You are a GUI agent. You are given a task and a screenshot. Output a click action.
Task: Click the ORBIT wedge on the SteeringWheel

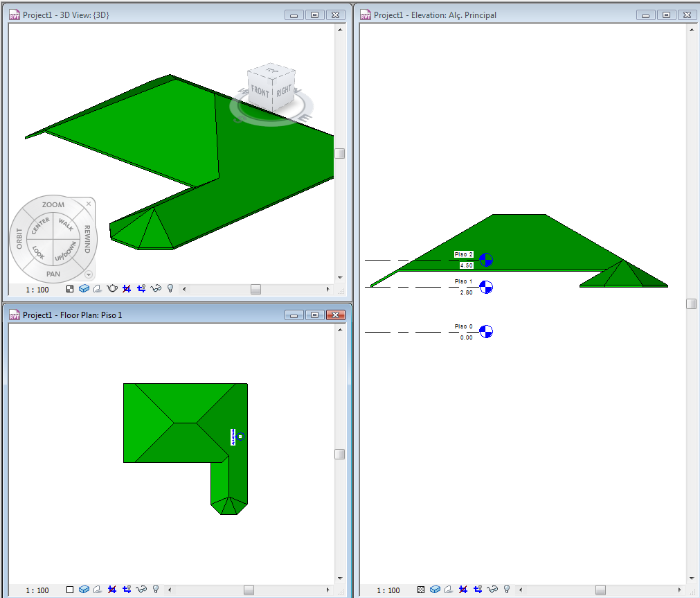click(19, 238)
